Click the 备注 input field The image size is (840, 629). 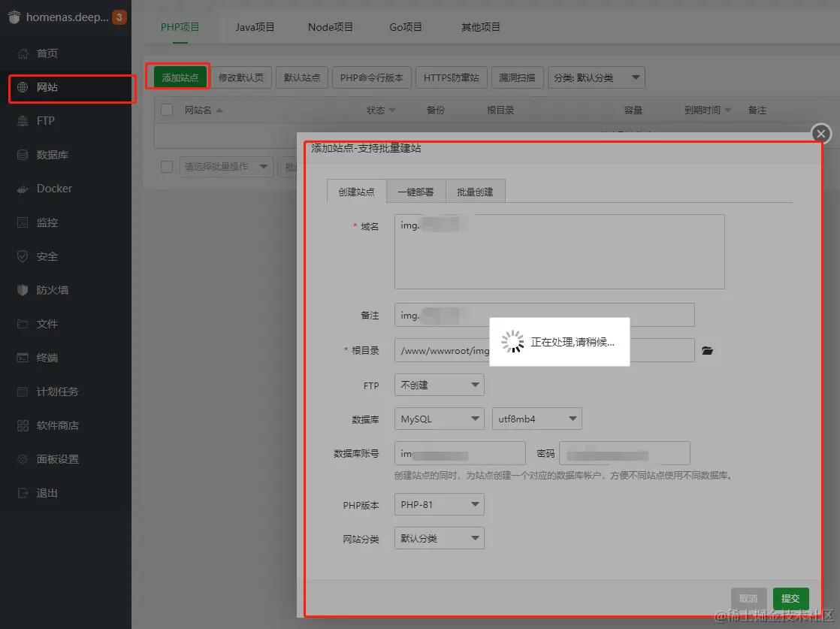pyautogui.click(x=544, y=315)
